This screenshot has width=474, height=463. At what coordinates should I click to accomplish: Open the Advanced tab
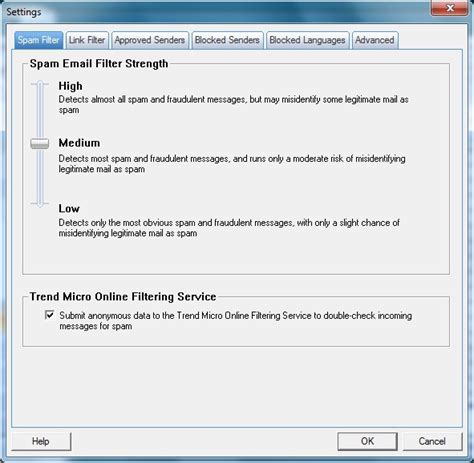(x=375, y=40)
